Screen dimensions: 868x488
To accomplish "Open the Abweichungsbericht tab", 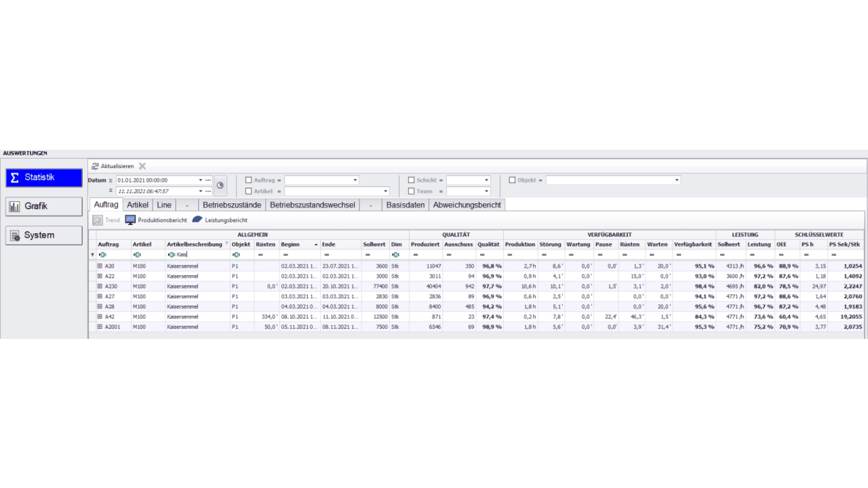I will click(467, 205).
